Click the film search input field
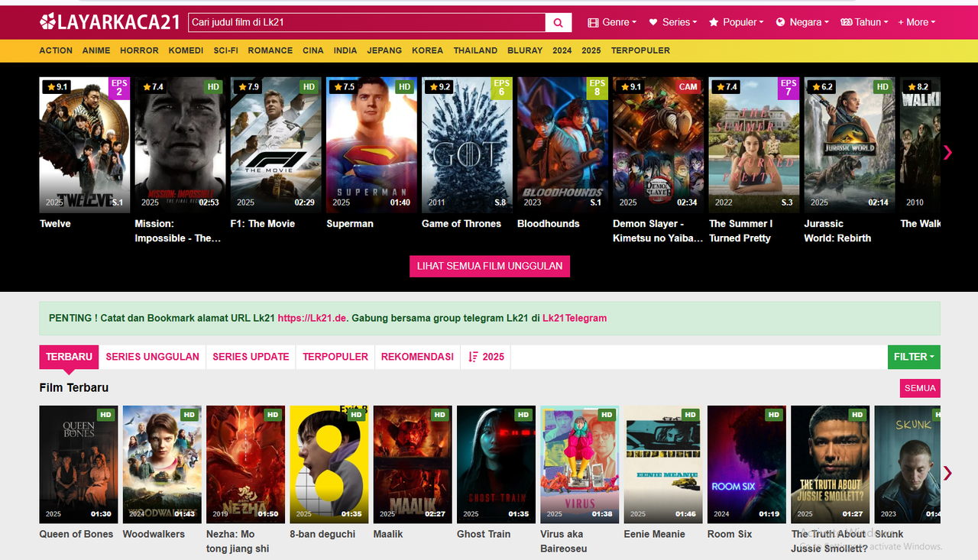The height and width of the screenshot is (560, 978). [x=367, y=22]
